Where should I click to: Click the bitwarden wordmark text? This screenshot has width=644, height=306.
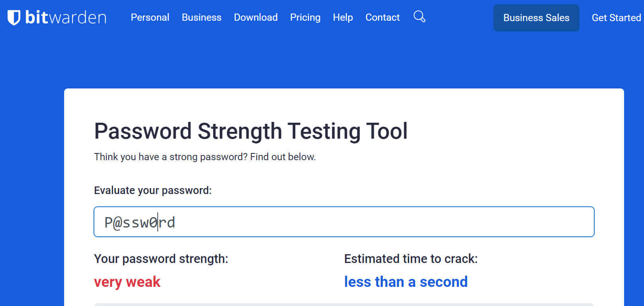point(66,18)
